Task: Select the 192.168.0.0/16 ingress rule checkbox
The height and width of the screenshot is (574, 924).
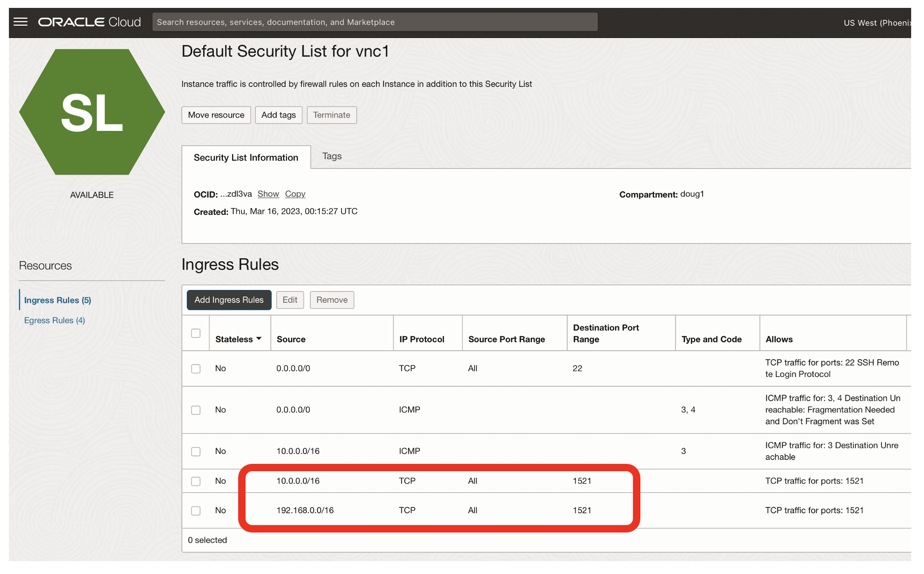Action: (x=196, y=511)
